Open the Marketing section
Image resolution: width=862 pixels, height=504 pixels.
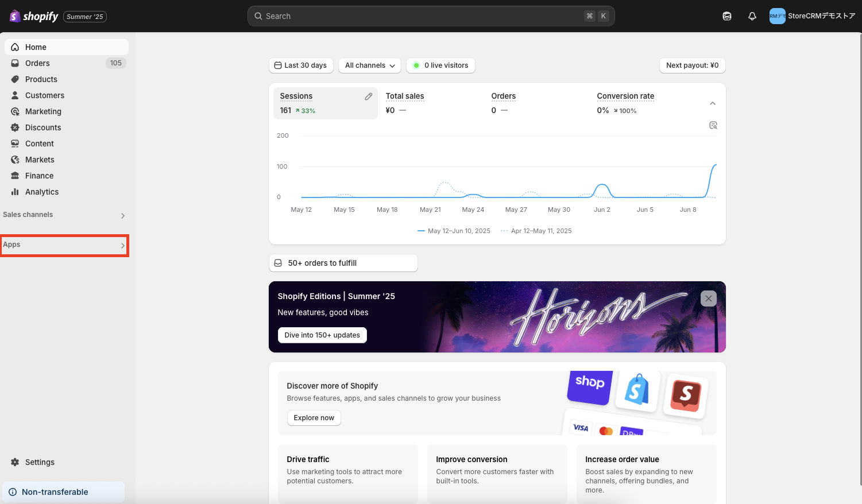point(67,111)
